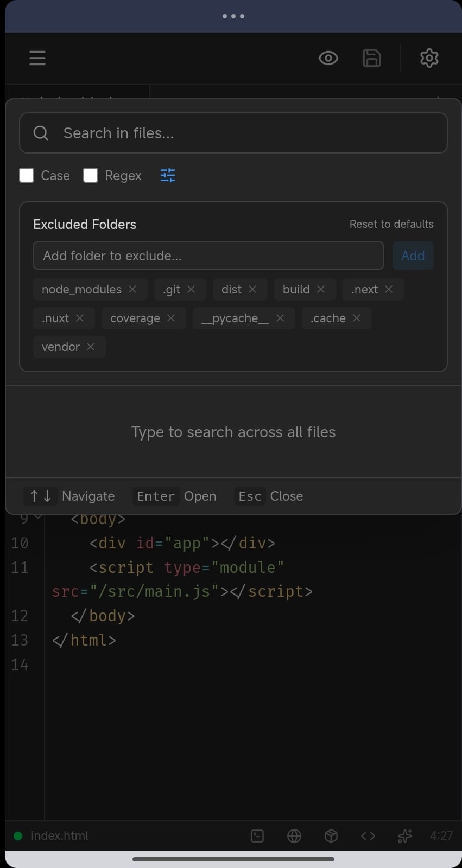Click the Add button
The height and width of the screenshot is (868, 462).
[413, 256]
